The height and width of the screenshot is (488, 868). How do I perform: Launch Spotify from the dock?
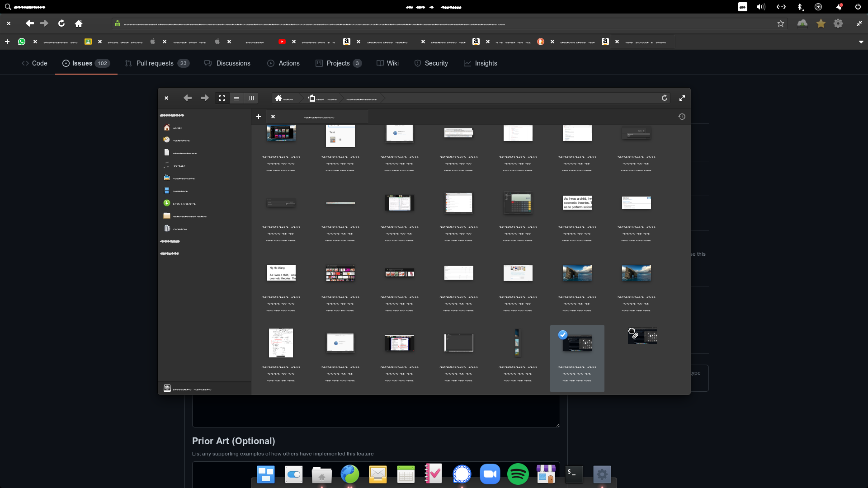pos(518,474)
